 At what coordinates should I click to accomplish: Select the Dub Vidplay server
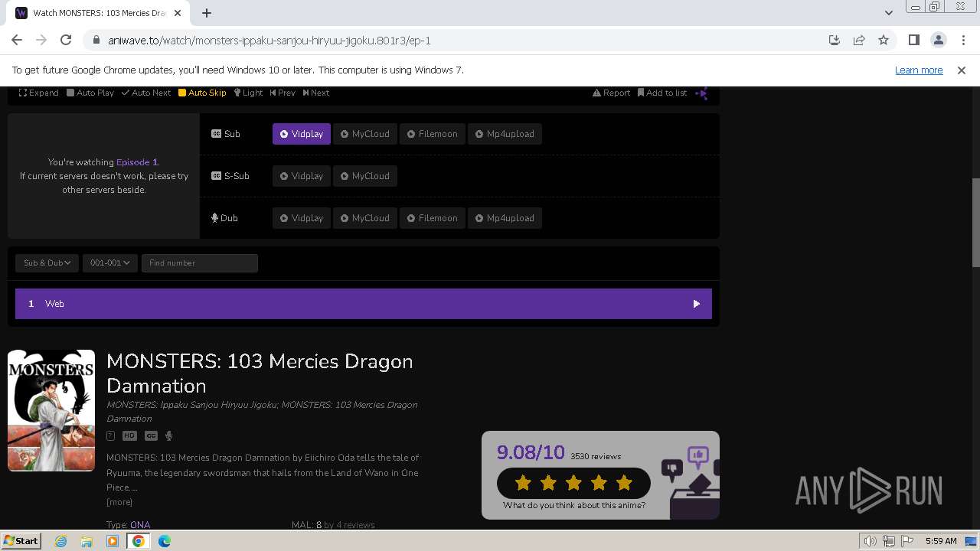point(302,218)
